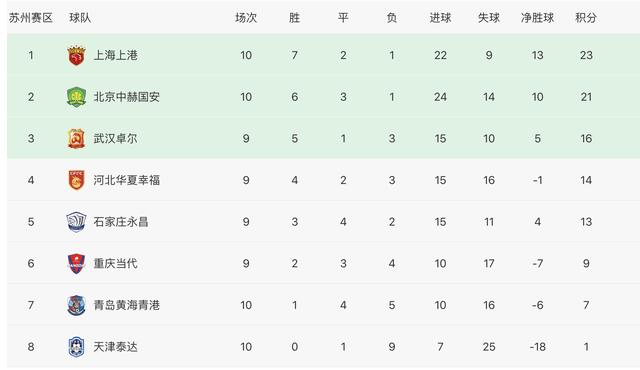This screenshot has width=640, height=370.
Task: Open the 河北华夏幸福 team logo
Action: click(x=76, y=180)
